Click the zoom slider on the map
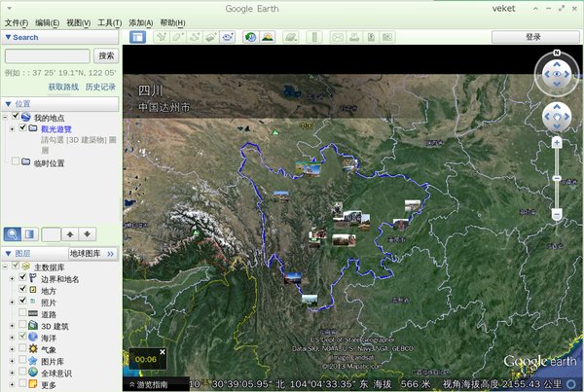584x392 pixels. click(557, 181)
